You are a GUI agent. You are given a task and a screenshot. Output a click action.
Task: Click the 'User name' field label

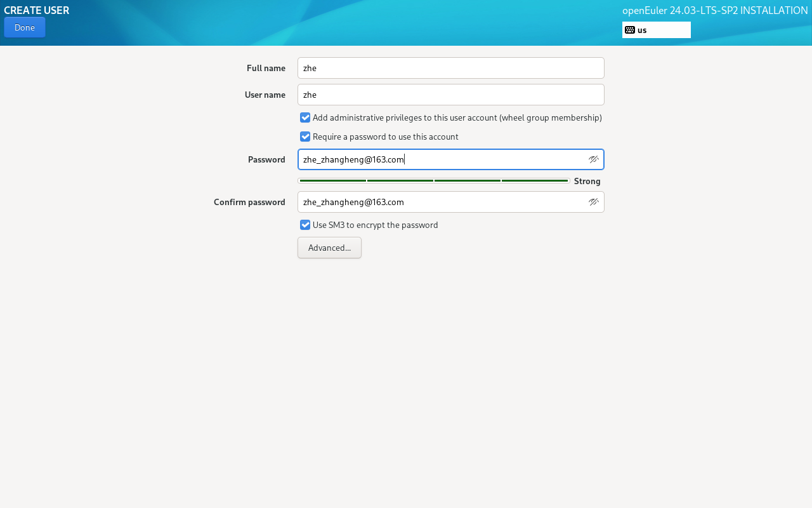(265, 95)
